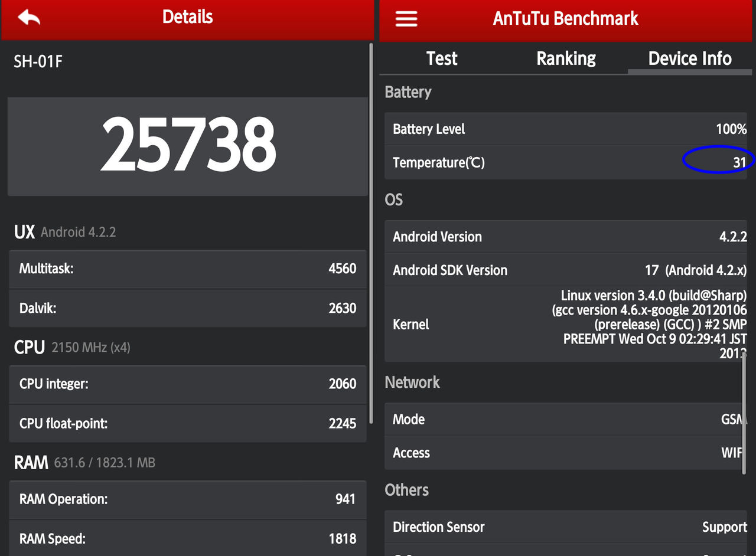Image resolution: width=756 pixels, height=556 pixels.
Task: Click the RAM Speed score 1818
Action: coord(343,538)
